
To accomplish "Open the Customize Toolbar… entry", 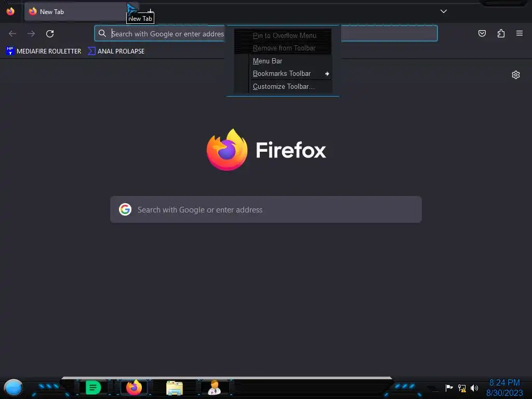I will coord(283,87).
